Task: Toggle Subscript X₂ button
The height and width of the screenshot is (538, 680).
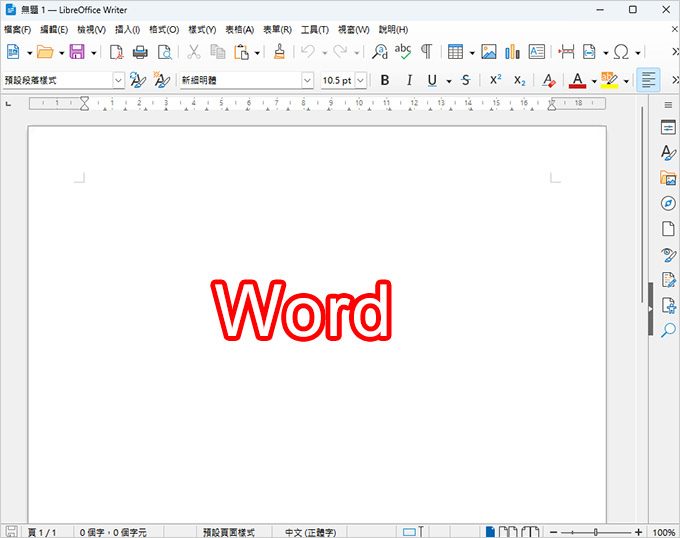Action: (520, 81)
